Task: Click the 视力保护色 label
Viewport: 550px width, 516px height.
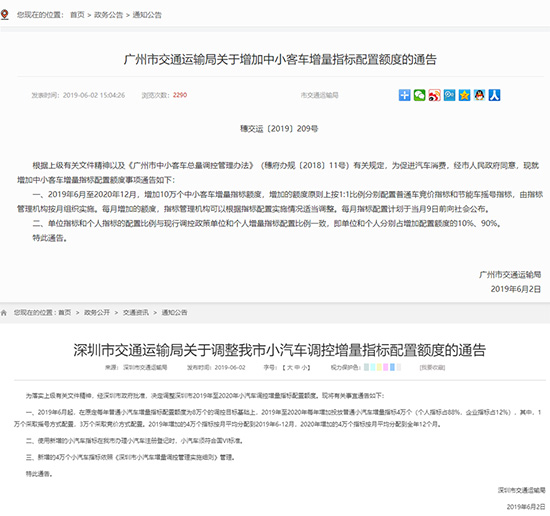Action: click(346, 367)
